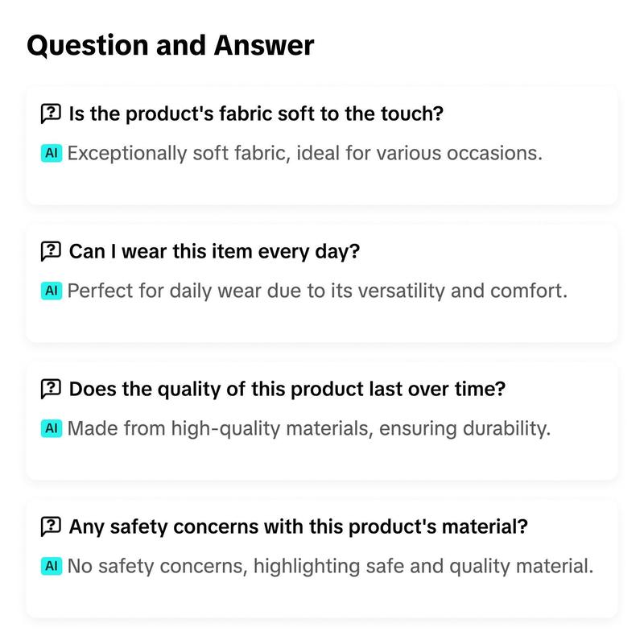
Task: Click the 'Question and Answer' heading
Action: coord(171,45)
